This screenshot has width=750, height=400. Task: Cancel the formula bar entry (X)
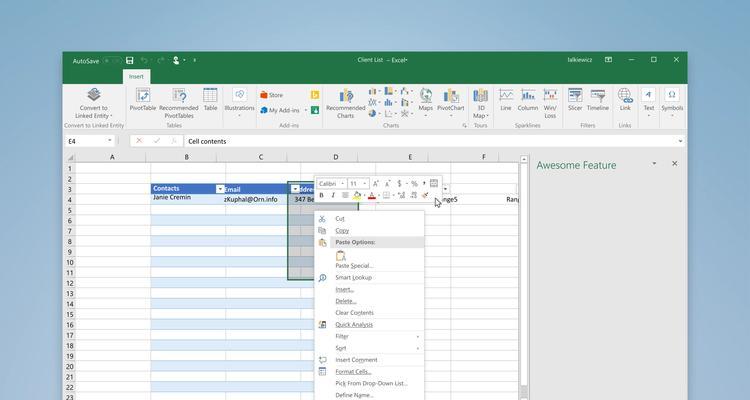tap(139, 141)
